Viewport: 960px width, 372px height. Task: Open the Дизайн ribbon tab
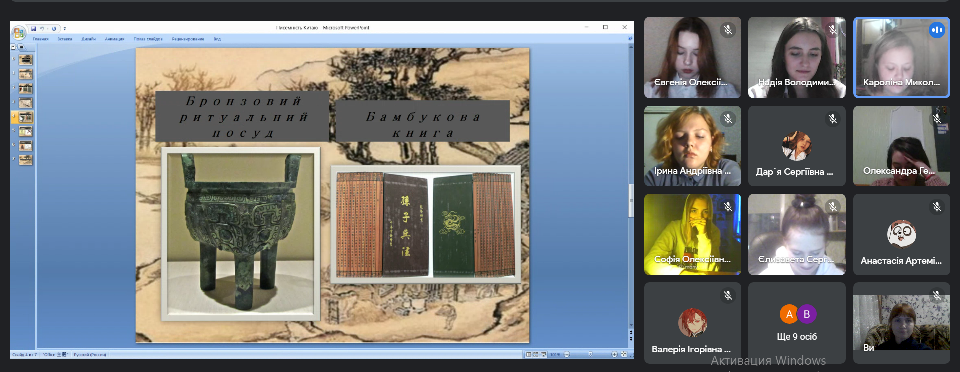[x=88, y=39]
